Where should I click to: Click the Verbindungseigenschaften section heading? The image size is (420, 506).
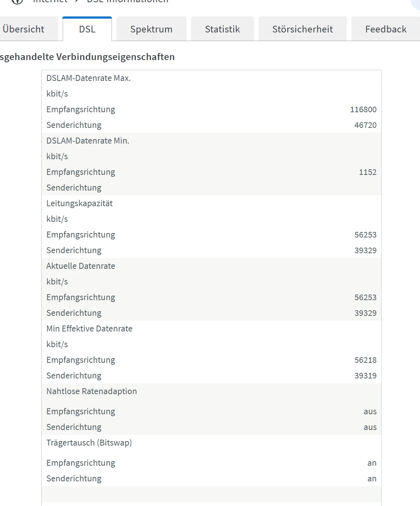tap(87, 57)
